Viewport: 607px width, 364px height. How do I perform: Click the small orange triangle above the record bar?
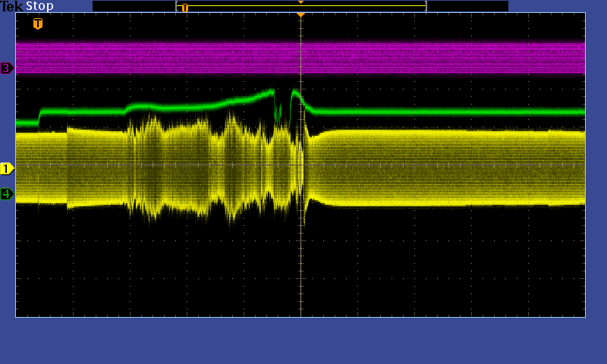point(300,2)
